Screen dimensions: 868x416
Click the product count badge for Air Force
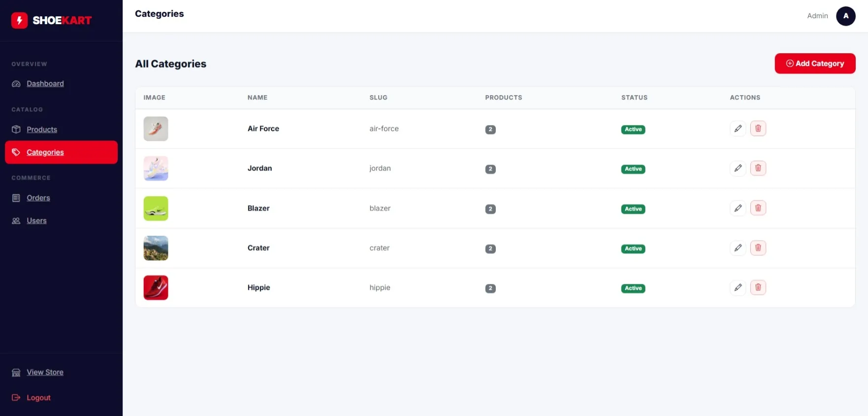pyautogui.click(x=490, y=130)
